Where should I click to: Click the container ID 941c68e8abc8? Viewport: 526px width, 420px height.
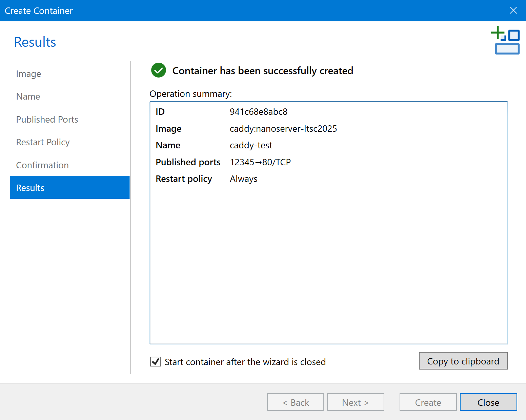[x=258, y=112]
